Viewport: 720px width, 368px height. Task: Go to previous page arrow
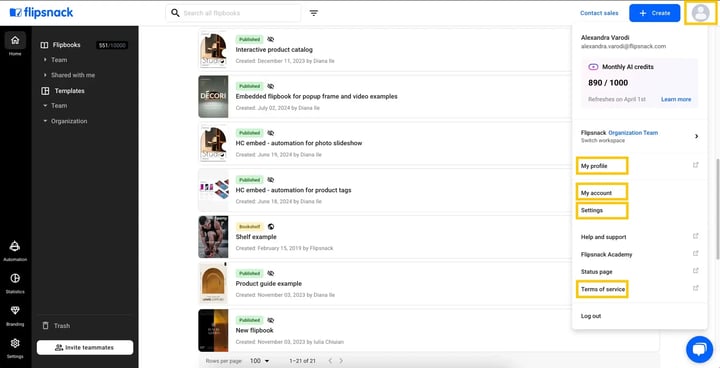[x=330, y=361]
